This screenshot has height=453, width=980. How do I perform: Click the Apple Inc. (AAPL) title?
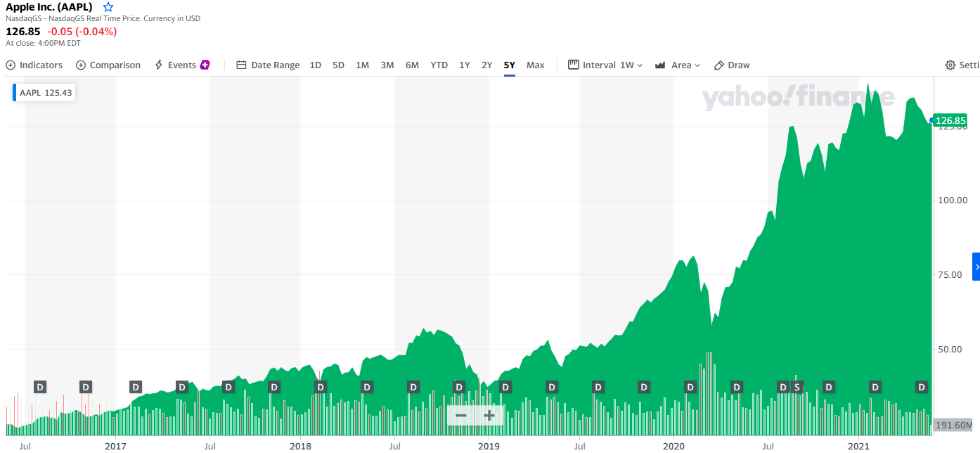(x=49, y=7)
